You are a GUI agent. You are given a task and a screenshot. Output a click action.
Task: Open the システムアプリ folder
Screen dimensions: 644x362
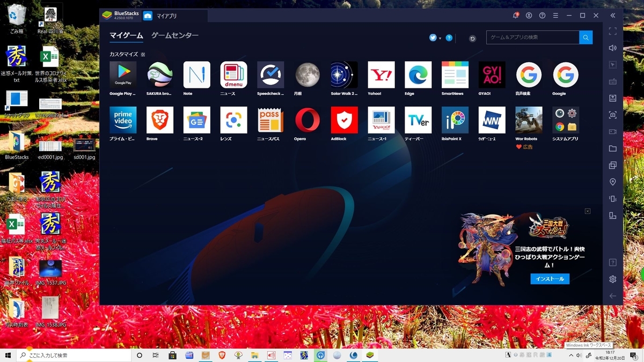tap(566, 120)
